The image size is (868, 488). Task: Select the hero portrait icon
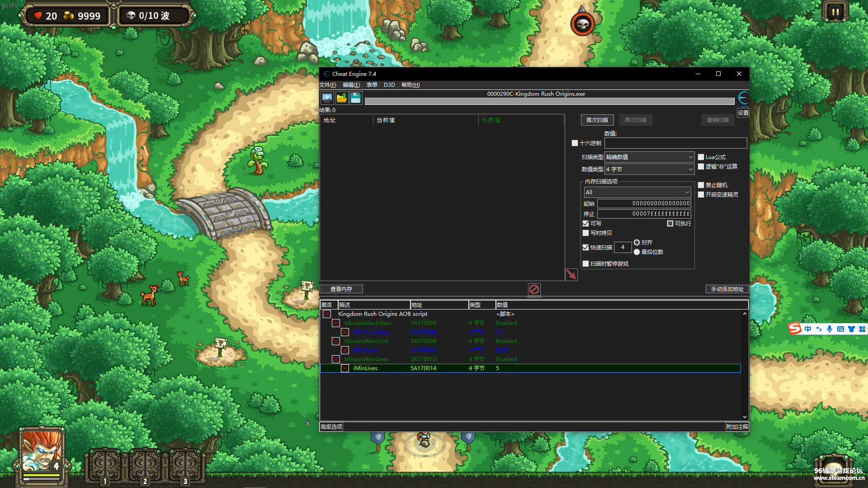point(42,452)
